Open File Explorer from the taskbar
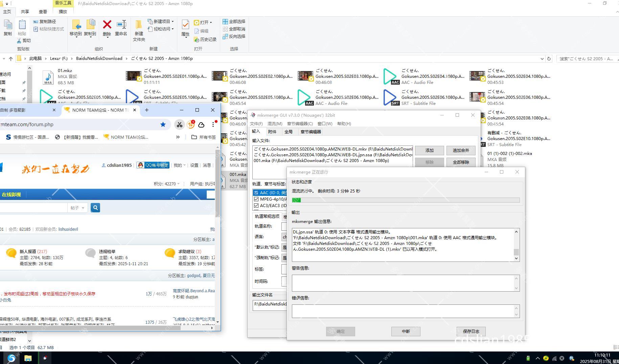The height and width of the screenshot is (364, 619). pyautogui.click(x=28, y=358)
